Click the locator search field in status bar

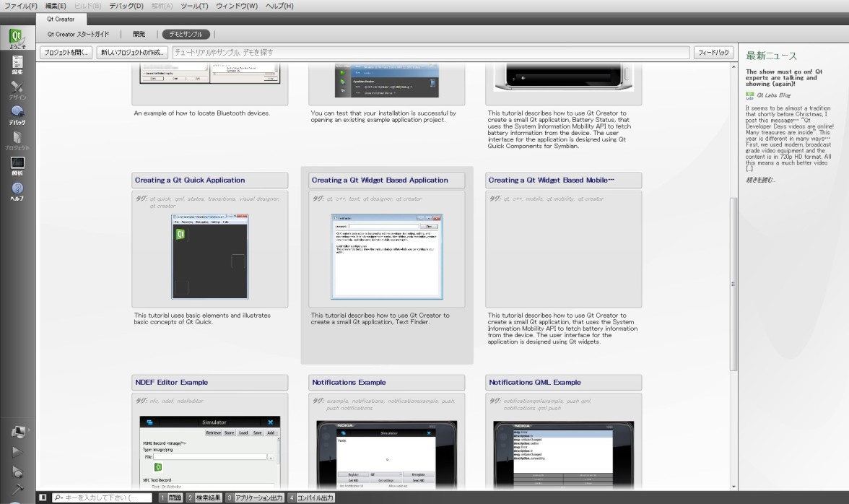(102, 498)
